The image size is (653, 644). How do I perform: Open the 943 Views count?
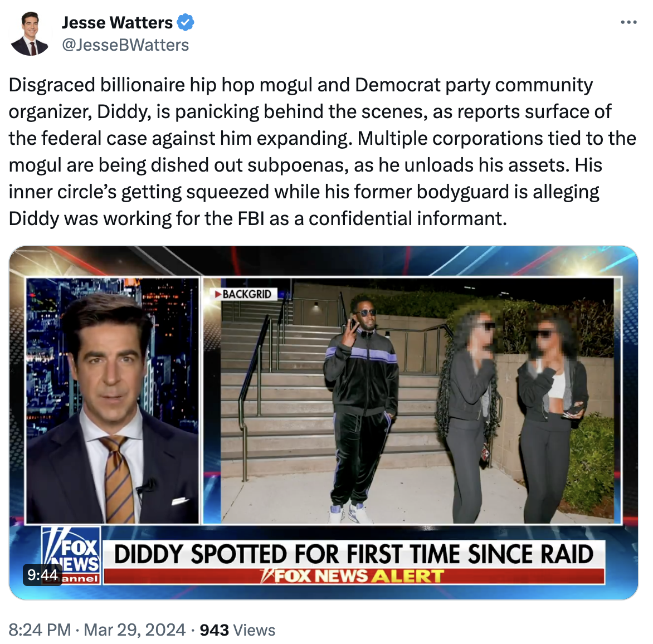(x=237, y=630)
